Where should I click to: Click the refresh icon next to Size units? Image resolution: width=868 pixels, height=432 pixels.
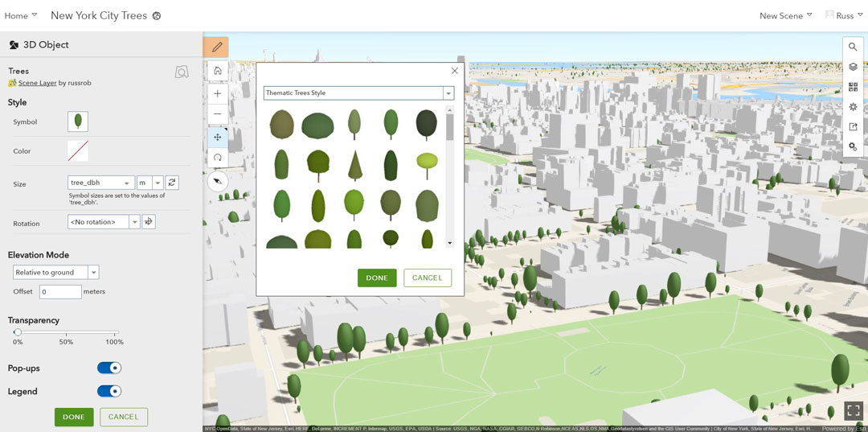(172, 183)
